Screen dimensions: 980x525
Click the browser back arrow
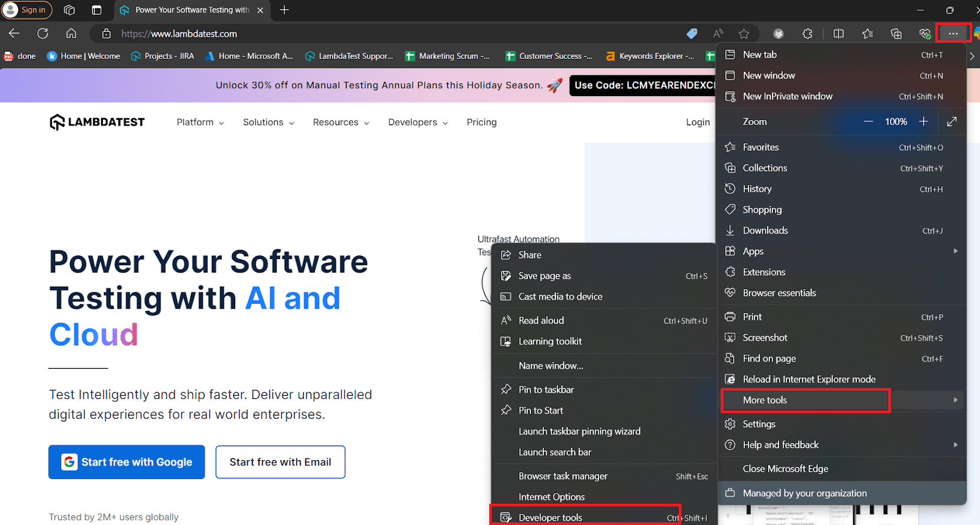point(14,33)
